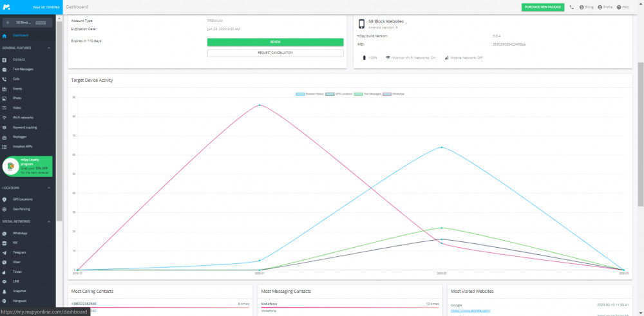644x316 pixels.
Task: Toggle WhatsApp legend series
Action: coord(394,94)
